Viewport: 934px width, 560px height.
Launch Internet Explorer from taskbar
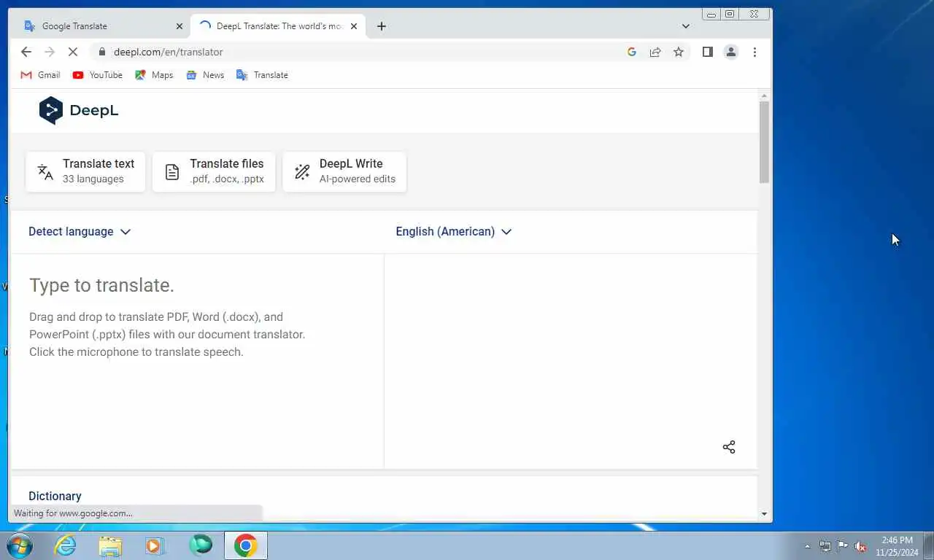[x=66, y=545]
